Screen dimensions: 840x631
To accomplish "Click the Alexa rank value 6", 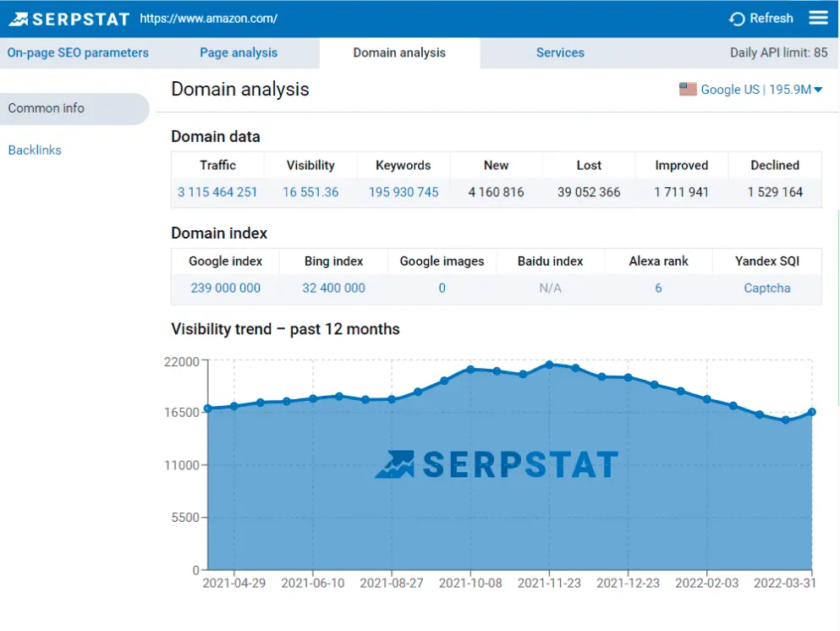I will tap(658, 288).
